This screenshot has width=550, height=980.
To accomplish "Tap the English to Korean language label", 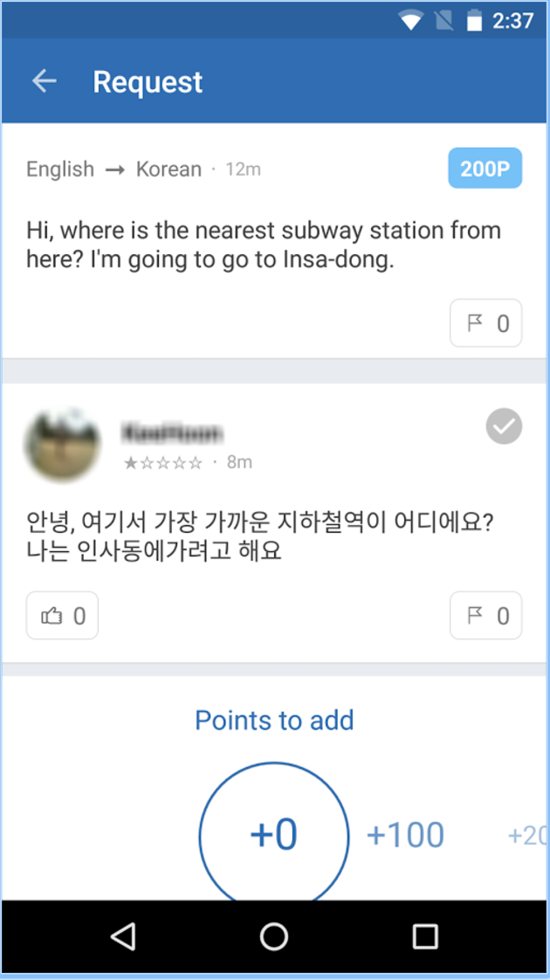I will pos(113,169).
